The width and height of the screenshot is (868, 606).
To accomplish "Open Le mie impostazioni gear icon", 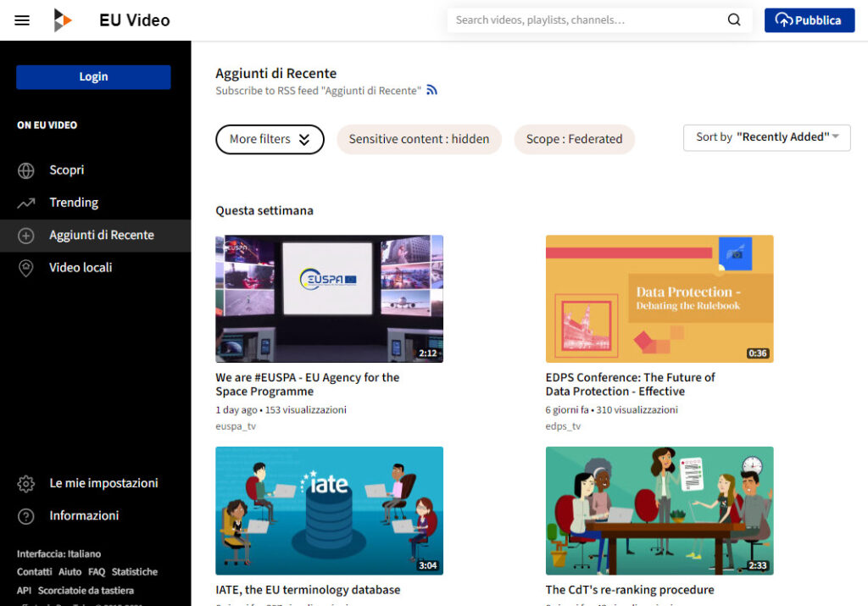I will pos(26,484).
